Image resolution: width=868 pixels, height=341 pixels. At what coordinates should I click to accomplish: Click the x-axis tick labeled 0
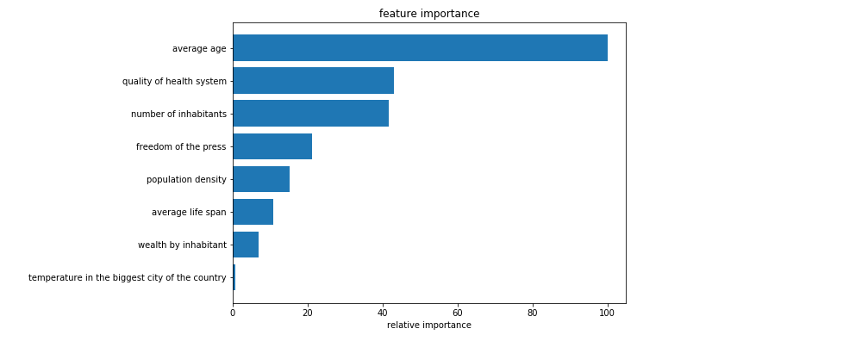tap(233, 313)
